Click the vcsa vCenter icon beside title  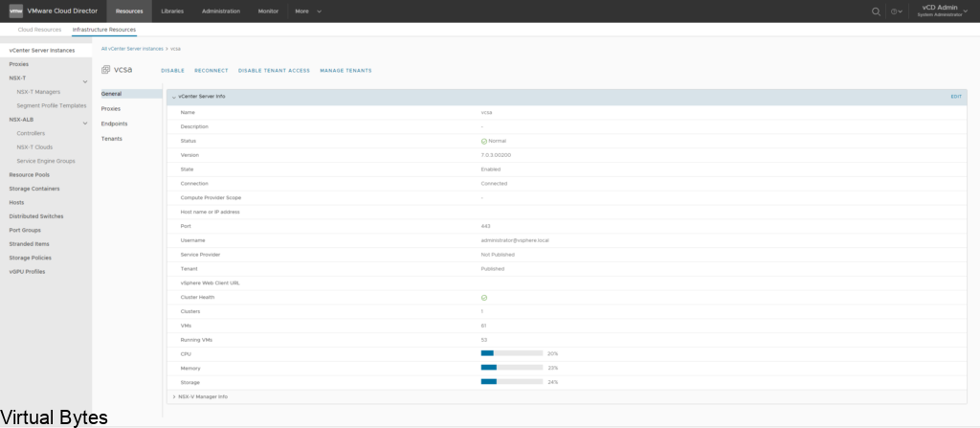click(x=105, y=70)
